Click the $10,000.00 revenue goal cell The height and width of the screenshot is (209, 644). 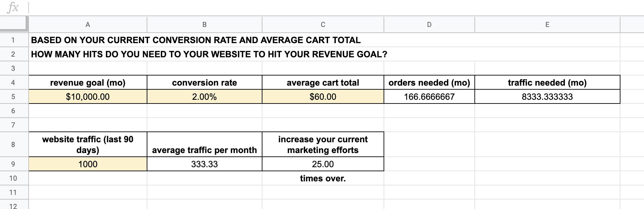[88, 97]
